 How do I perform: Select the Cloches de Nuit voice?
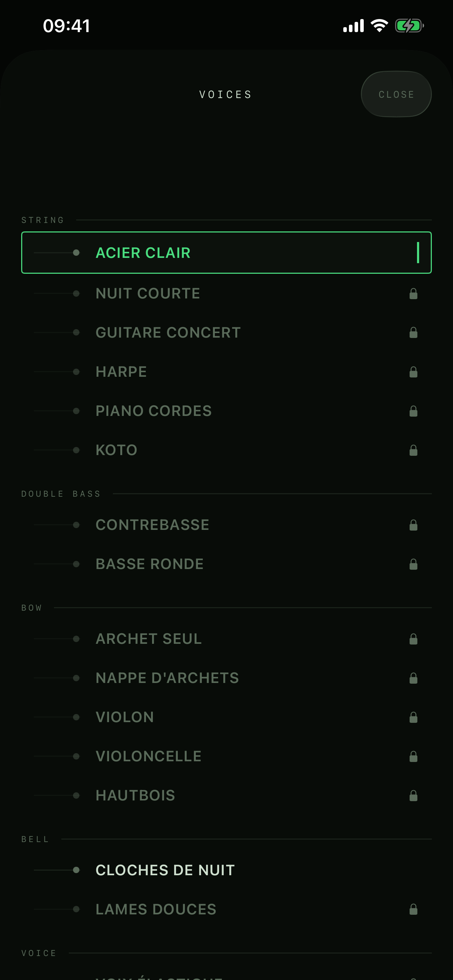pos(226,870)
